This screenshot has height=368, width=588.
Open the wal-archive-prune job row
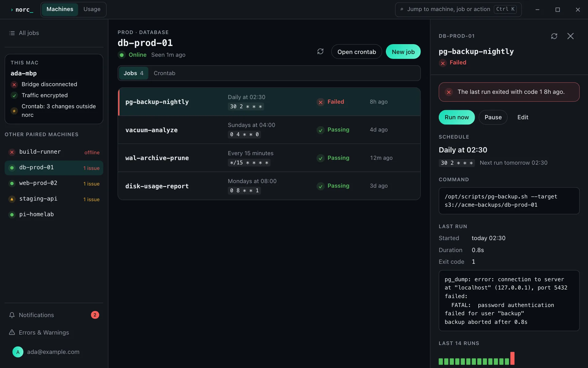(269, 158)
